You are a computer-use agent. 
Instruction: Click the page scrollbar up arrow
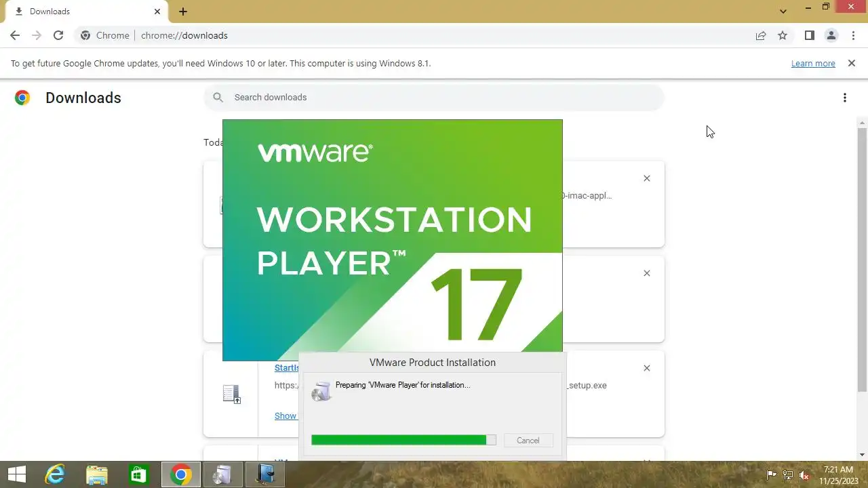[x=863, y=123]
